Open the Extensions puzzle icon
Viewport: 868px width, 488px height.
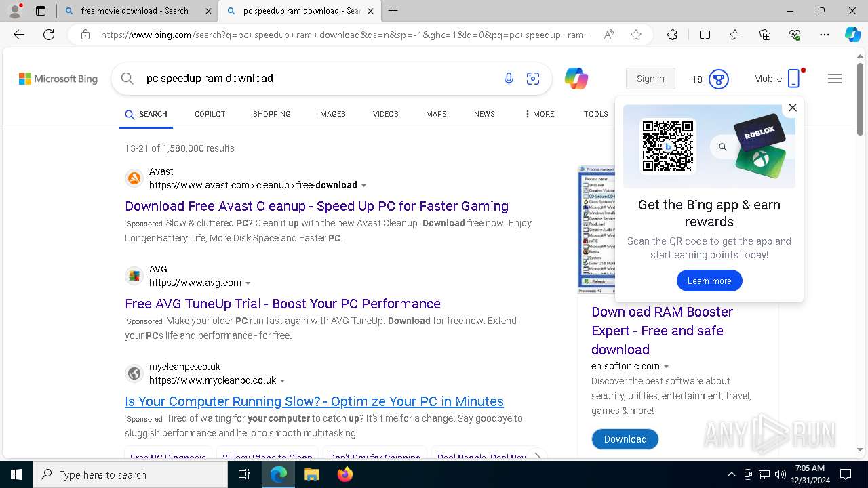click(672, 35)
